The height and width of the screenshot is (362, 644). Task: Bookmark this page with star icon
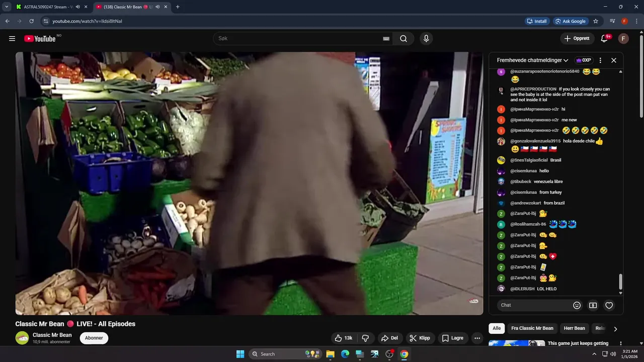point(596,21)
